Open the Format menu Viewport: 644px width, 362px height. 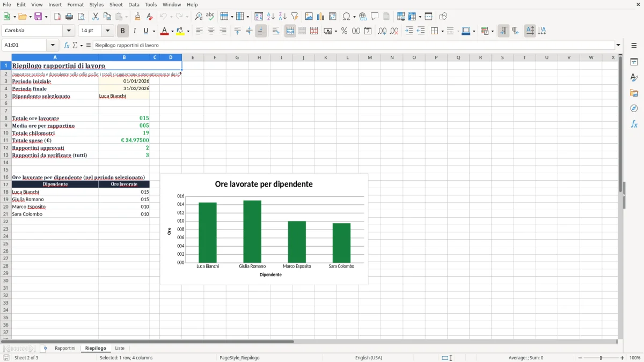[x=76, y=4]
